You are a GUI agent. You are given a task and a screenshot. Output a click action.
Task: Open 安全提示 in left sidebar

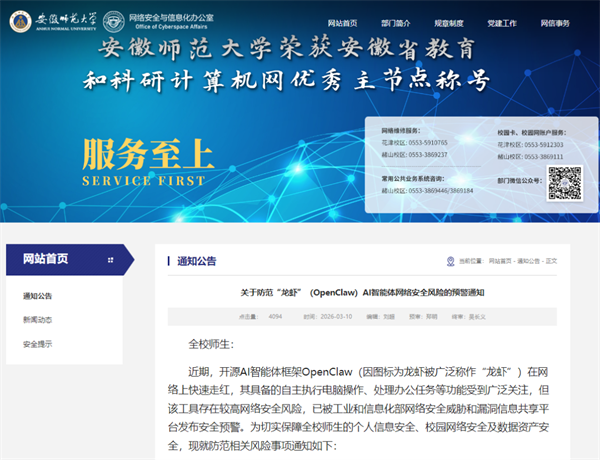click(x=38, y=344)
